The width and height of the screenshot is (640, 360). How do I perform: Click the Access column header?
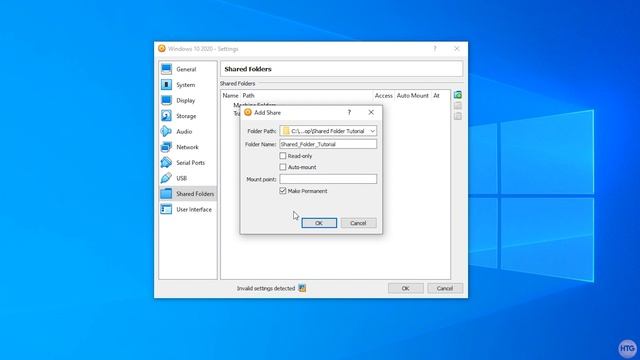[x=384, y=96]
